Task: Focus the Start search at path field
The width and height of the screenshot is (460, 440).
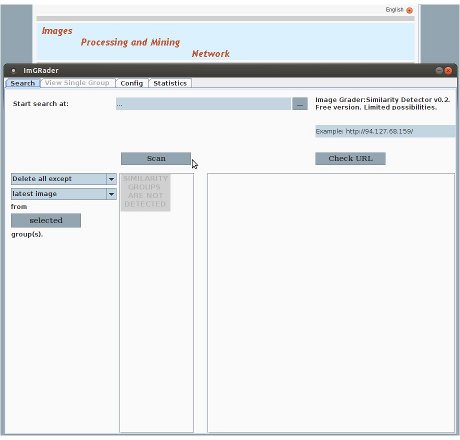Action: click(x=203, y=104)
